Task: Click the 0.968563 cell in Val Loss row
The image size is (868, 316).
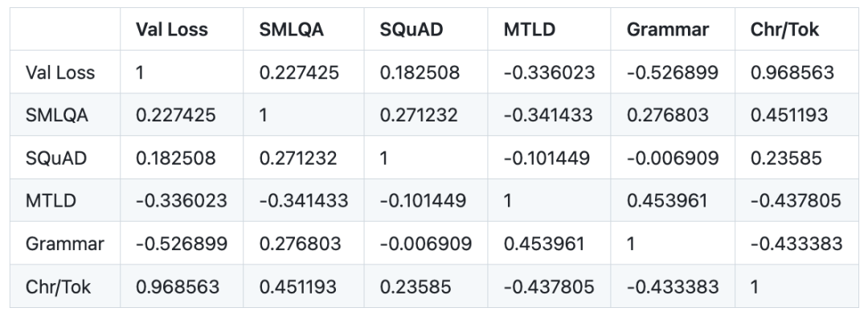Action: (x=792, y=72)
